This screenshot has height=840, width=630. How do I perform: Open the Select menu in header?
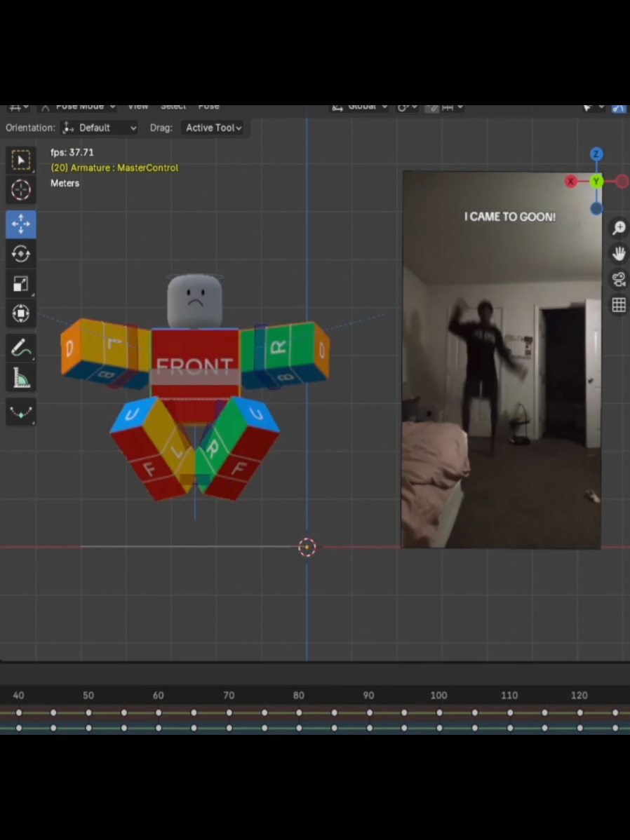173,107
